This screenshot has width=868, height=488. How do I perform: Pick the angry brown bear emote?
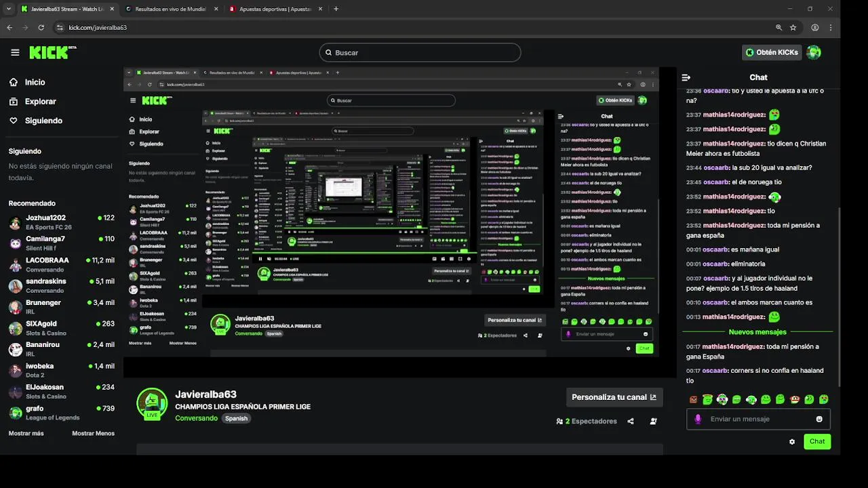pyautogui.click(x=693, y=400)
